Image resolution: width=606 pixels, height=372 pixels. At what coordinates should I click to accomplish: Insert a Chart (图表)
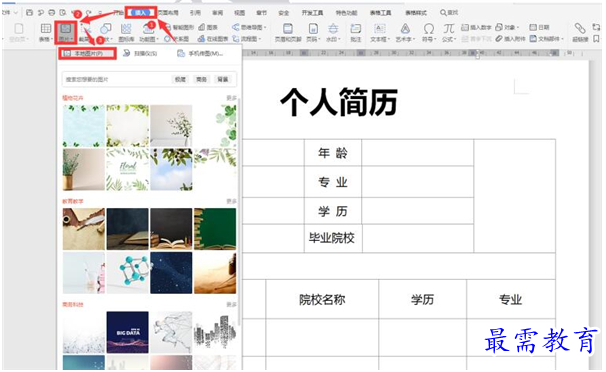pyautogui.click(x=208, y=27)
